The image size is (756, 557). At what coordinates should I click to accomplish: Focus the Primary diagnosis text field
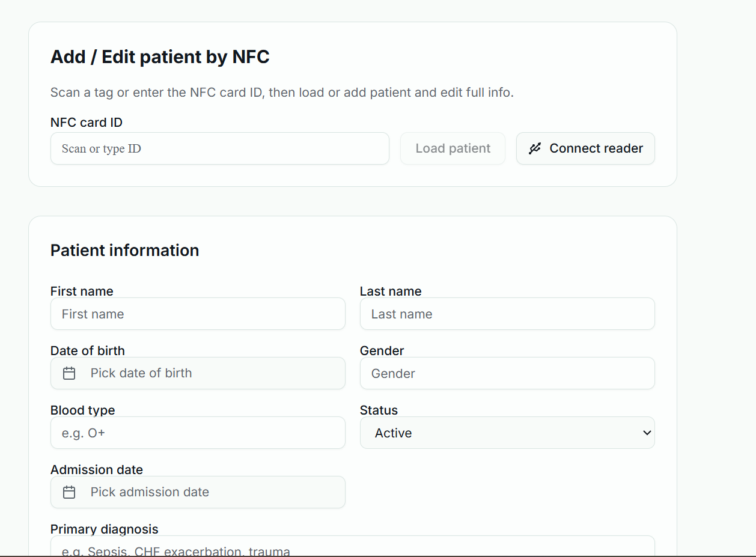(x=352, y=548)
